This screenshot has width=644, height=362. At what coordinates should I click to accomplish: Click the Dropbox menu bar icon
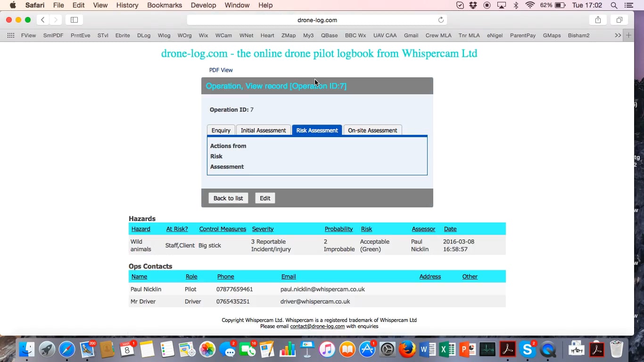473,5
